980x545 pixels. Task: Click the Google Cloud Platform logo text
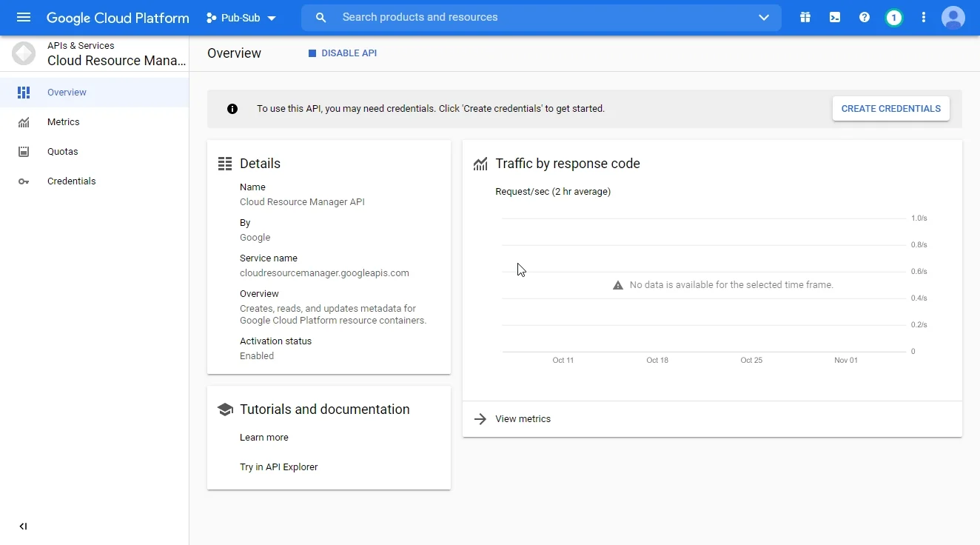coord(118,17)
